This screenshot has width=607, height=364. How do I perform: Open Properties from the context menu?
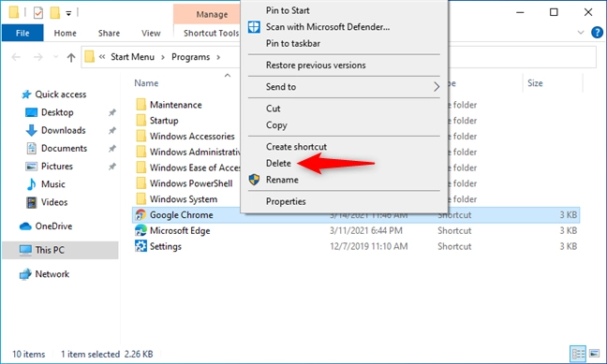pos(286,201)
